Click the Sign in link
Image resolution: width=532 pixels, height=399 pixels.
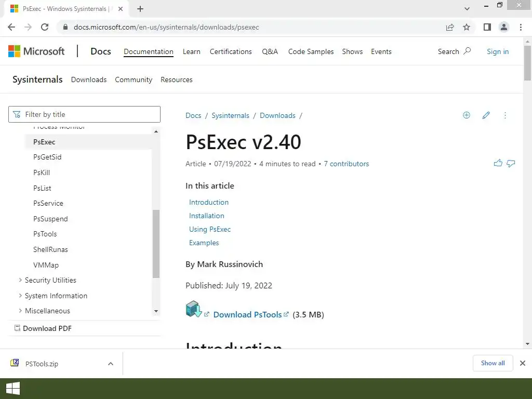(498, 51)
